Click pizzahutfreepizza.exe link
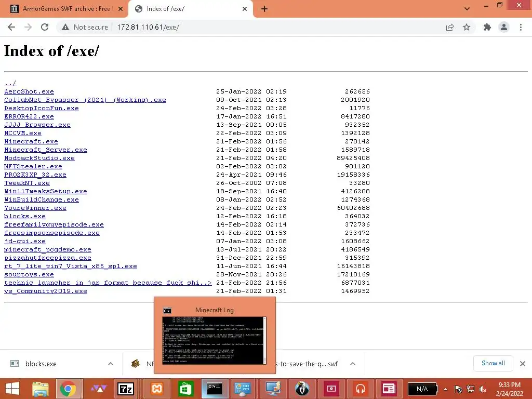Screen dimensions: 532x399 tap(47, 258)
